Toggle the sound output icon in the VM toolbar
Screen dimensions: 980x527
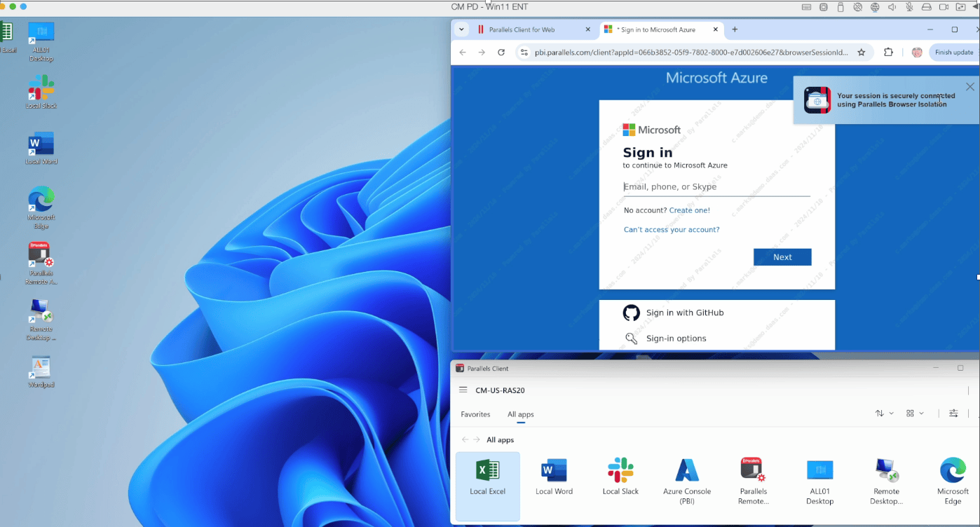point(892,7)
